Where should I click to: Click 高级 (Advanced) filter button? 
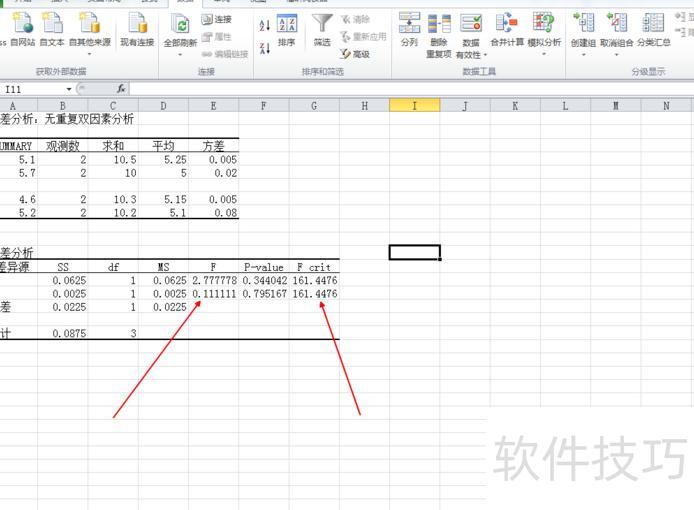355,54
